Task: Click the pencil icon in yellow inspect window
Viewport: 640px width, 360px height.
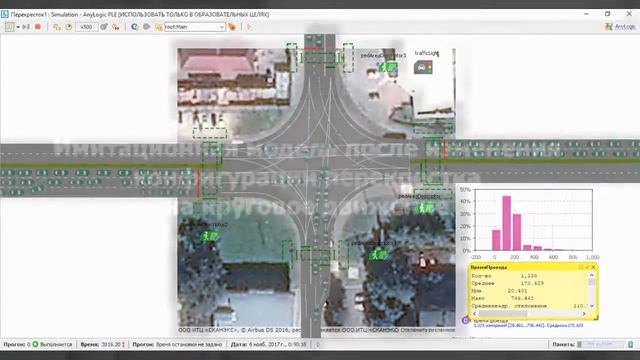Action: [x=587, y=267]
